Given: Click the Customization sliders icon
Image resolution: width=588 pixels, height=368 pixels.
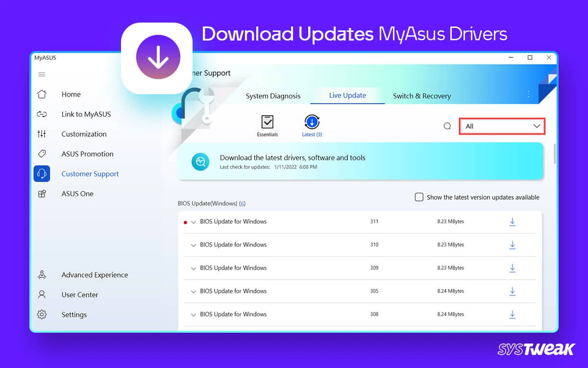Looking at the screenshot, I should 42,134.
